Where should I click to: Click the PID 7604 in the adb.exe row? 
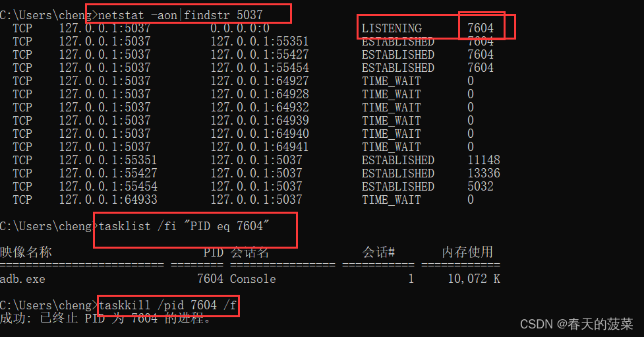(210, 279)
